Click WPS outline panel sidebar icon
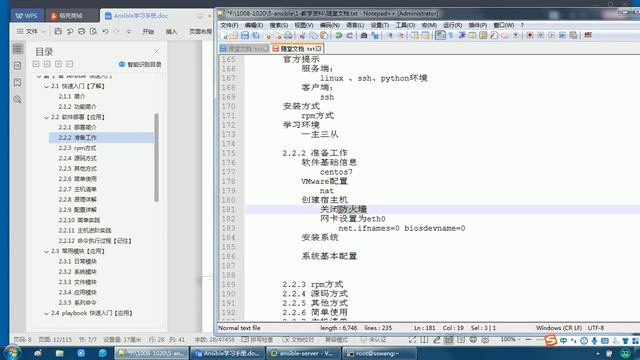Viewport: 640px width, 360px height. pyautogui.click(x=18, y=49)
